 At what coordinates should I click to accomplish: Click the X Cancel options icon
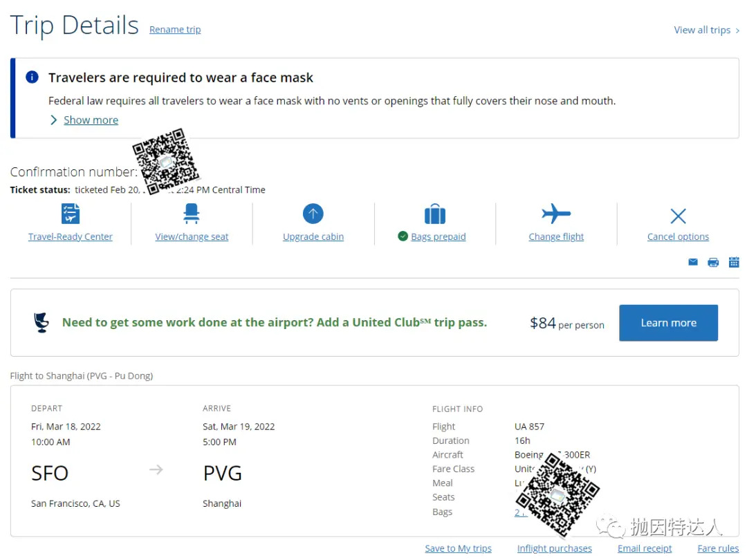point(678,216)
